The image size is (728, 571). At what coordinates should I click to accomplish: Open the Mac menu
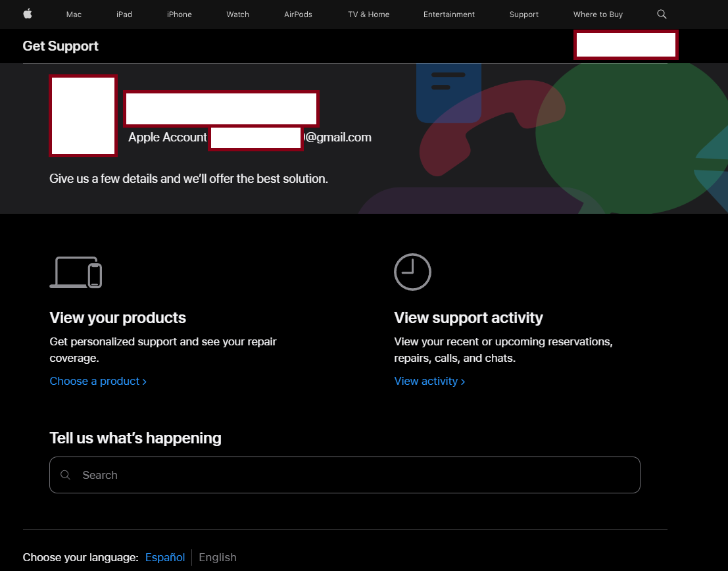74,14
